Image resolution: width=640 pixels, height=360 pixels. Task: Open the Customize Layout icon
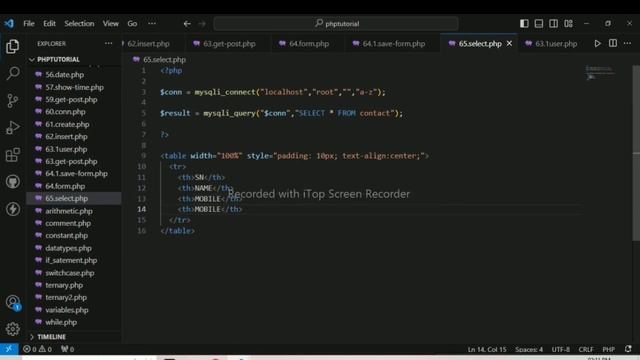(569, 24)
